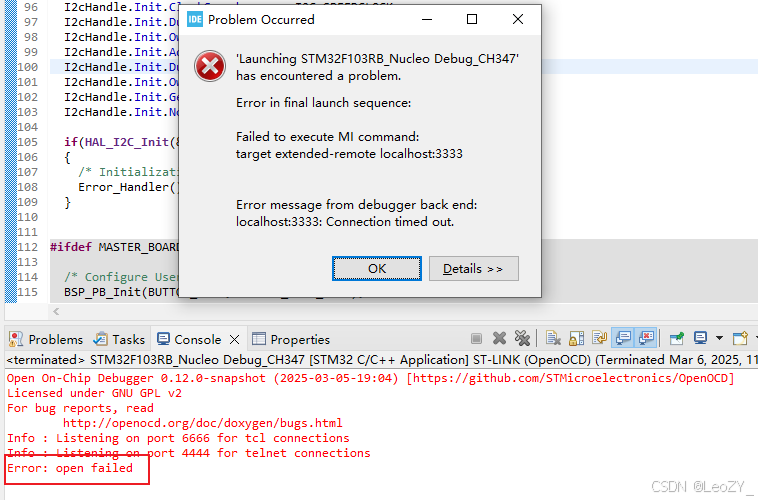Click the Terminate stop icon in the console toolbar
The image size is (758, 500).
(x=476, y=338)
